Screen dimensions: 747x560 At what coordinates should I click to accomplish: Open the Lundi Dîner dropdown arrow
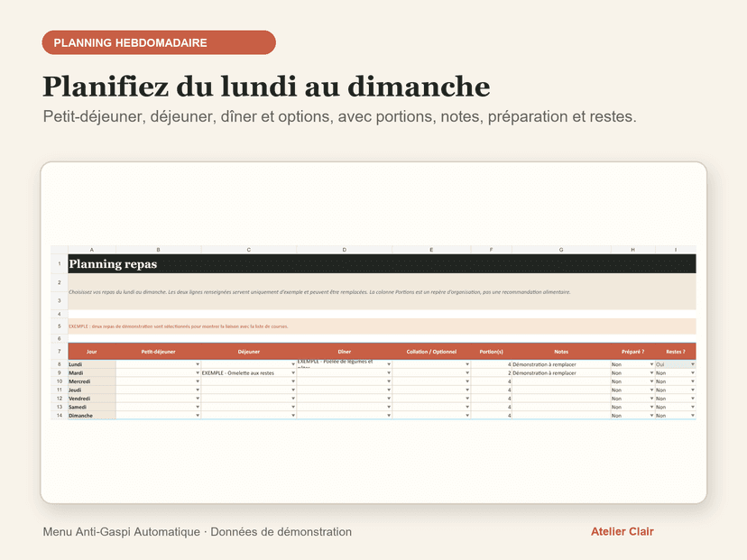click(x=389, y=364)
